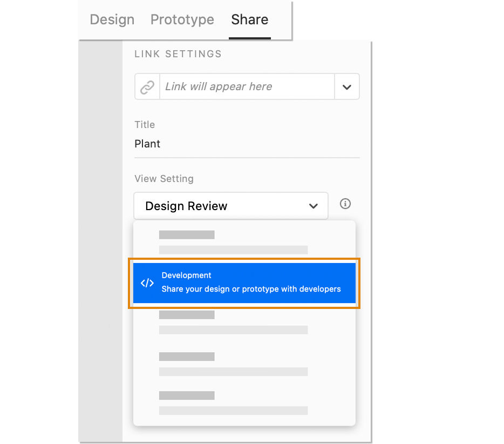Image resolution: width=504 pixels, height=444 pixels.
Task: Click the info circle for view setting help
Action: [345, 204]
